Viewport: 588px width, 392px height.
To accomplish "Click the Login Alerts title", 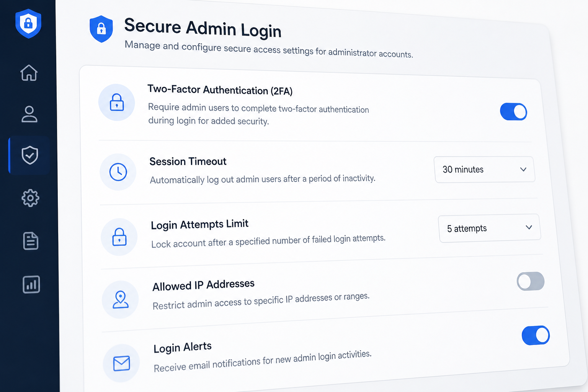I will tap(183, 348).
